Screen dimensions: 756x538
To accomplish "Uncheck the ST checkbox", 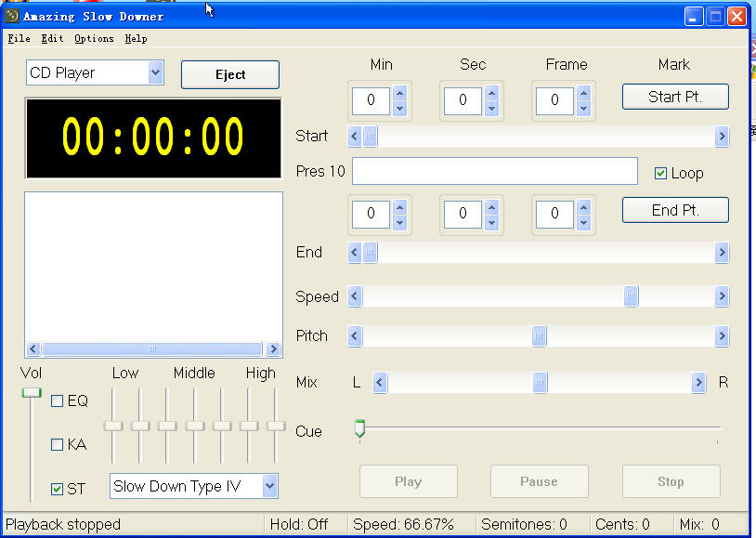I will 58,489.
